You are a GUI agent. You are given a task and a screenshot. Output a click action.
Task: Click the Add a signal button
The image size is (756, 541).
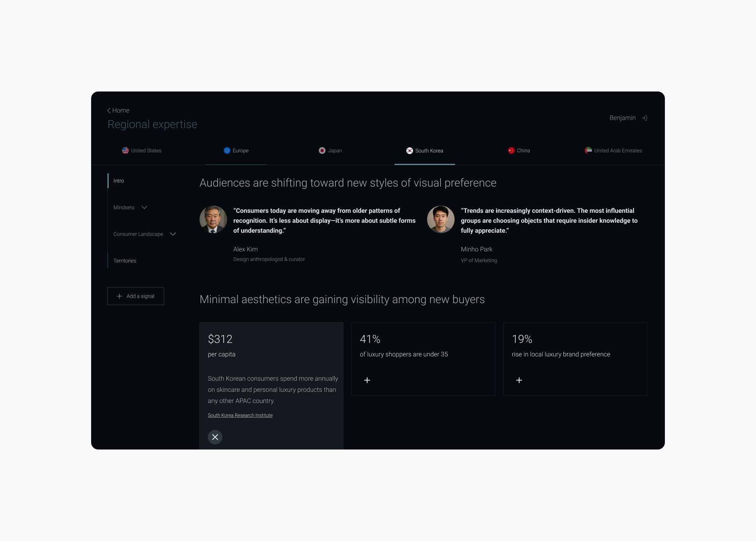tap(136, 296)
